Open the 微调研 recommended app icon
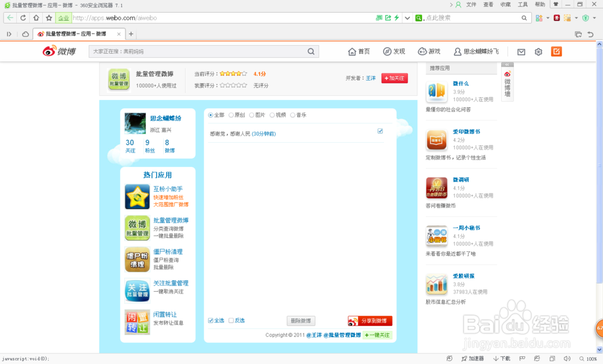 click(437, 187)
